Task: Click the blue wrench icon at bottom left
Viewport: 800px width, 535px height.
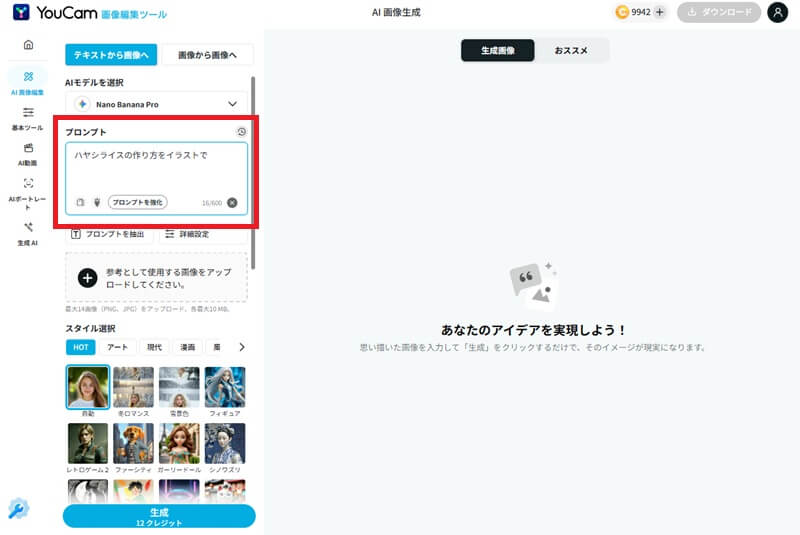Action: (x=18, y=508)
